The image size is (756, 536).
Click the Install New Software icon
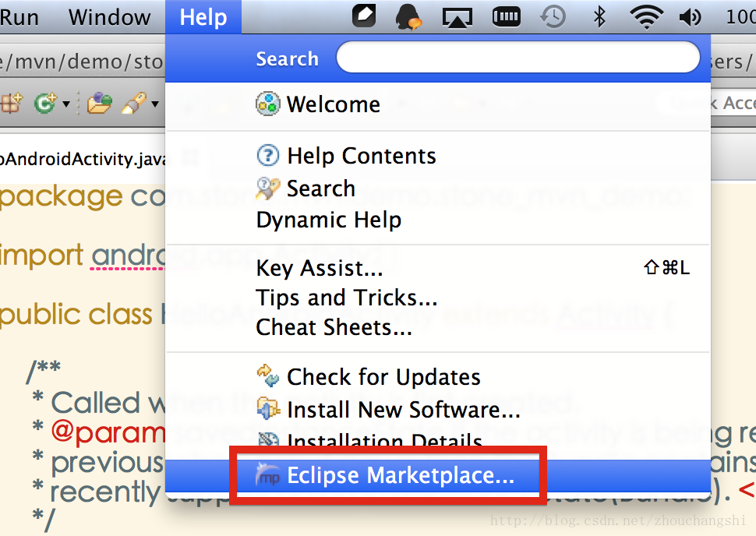coord(268,409)
